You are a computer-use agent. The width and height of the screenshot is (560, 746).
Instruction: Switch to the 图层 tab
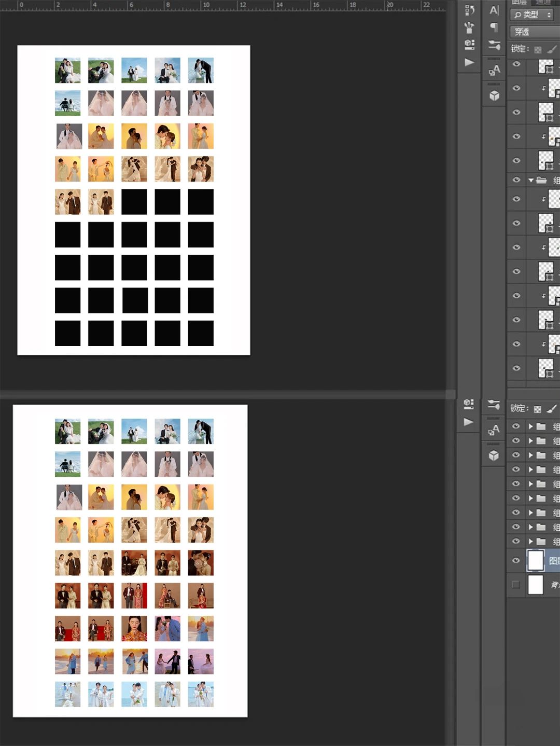pyautogui.click(x=519, y=3)
